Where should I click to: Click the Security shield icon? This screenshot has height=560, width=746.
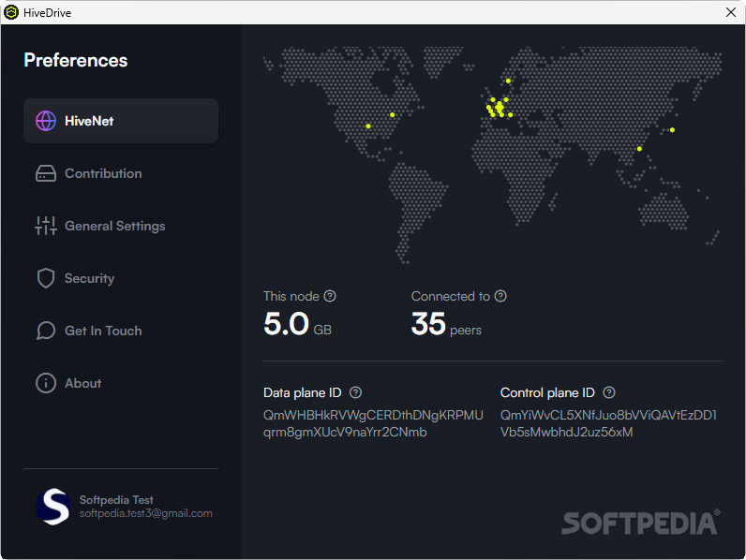coord(46,278)
